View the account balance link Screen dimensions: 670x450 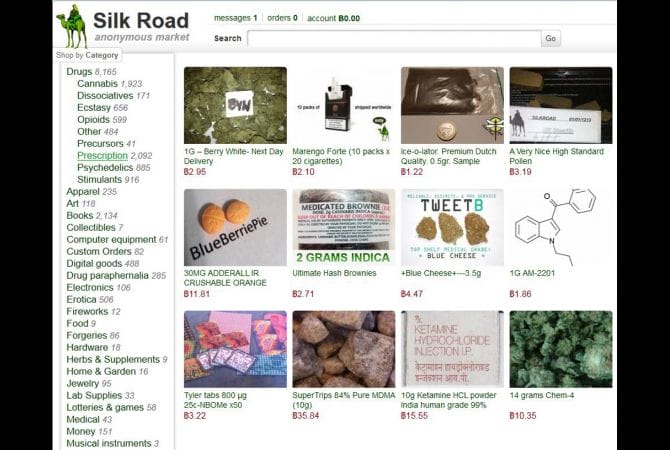pyautogui.click(x=333, y=18)
